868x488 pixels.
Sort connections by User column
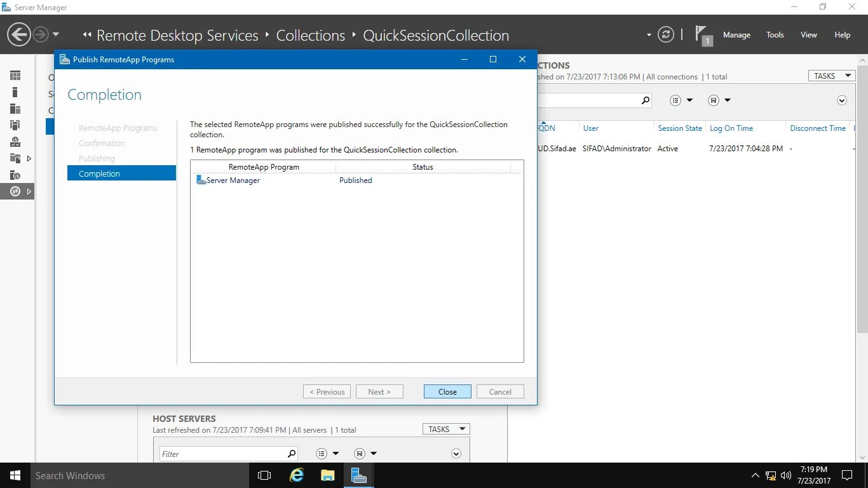coord(591,128)
